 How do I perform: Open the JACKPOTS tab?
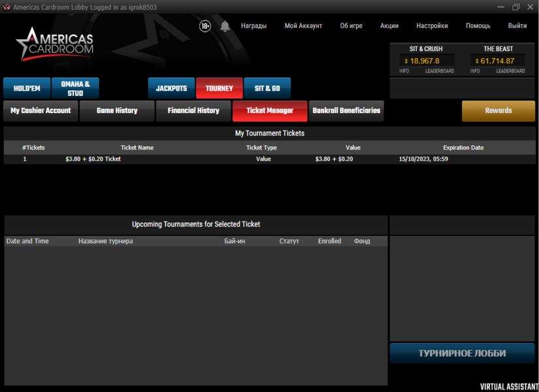(x=171, y=89)
